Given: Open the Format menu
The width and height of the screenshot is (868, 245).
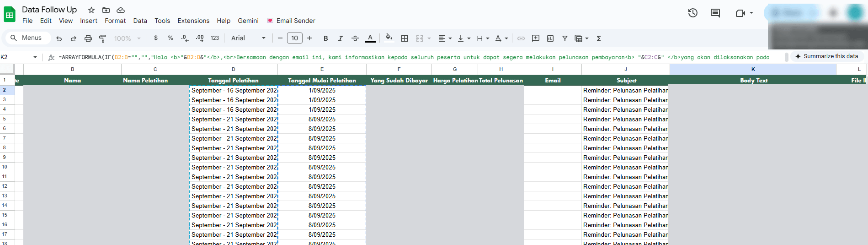Looking at the screenshot, I should [115, 21].
